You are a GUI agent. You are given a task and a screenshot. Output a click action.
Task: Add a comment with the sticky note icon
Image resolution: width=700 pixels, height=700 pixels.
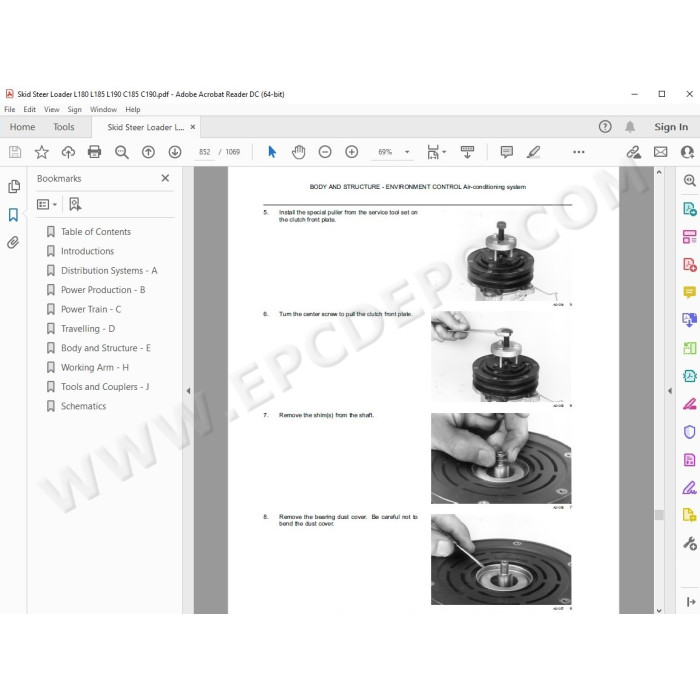507,152
